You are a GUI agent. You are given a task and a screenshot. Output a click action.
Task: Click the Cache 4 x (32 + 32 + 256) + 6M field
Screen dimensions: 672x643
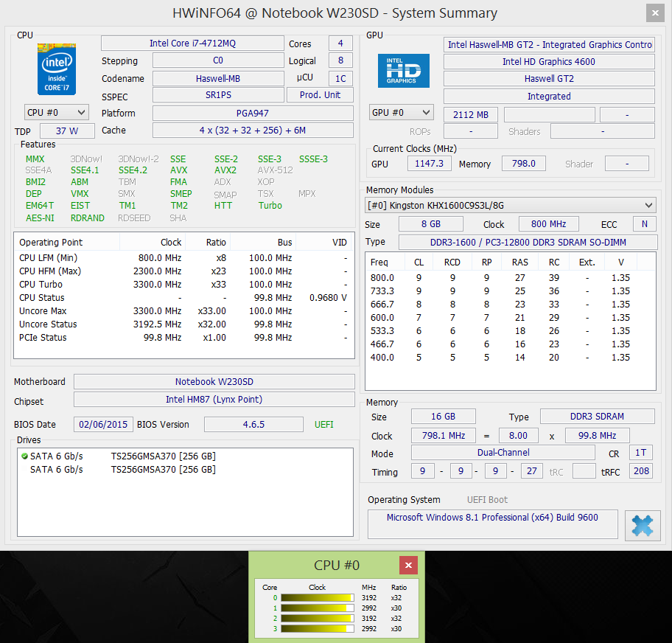[x=253, y=131]
